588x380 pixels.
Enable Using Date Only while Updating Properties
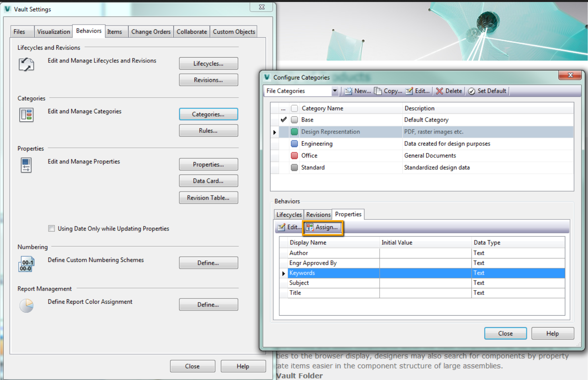pos(51,228)
